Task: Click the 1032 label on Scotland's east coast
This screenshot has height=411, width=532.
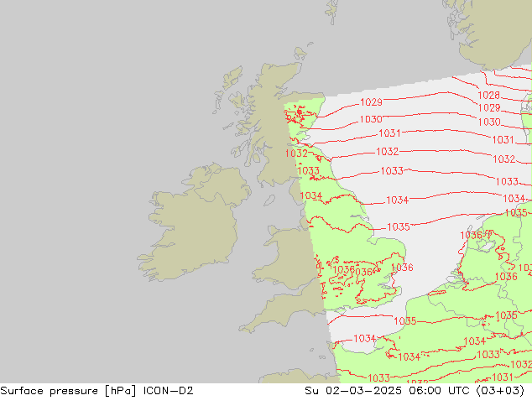Action: [296, 153]
